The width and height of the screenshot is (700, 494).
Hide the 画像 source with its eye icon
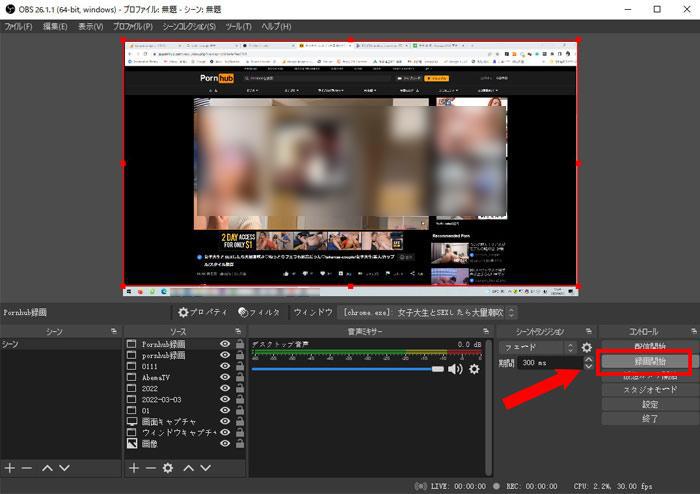[225, 444]
